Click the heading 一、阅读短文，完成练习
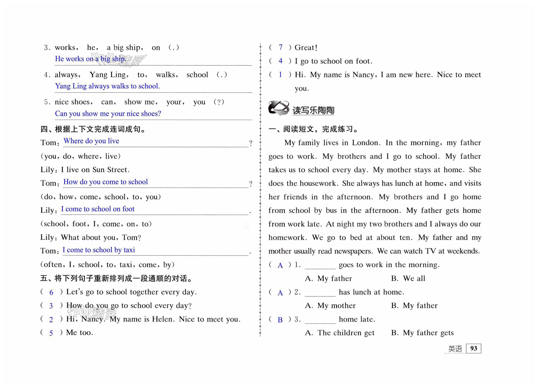This screenshot has height=392, width=540. pyautogui.click(x=313, y=129)
